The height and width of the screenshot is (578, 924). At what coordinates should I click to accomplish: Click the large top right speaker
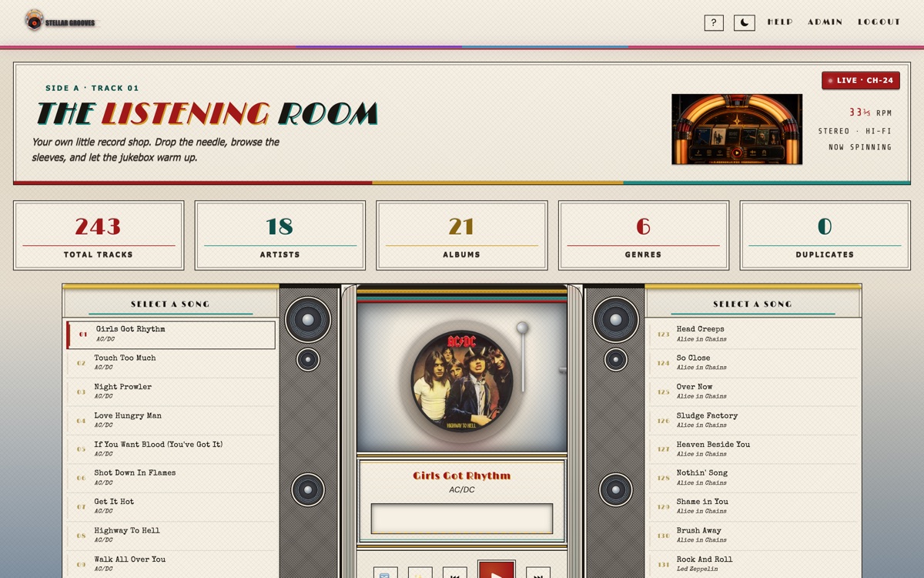coord(616,319)
